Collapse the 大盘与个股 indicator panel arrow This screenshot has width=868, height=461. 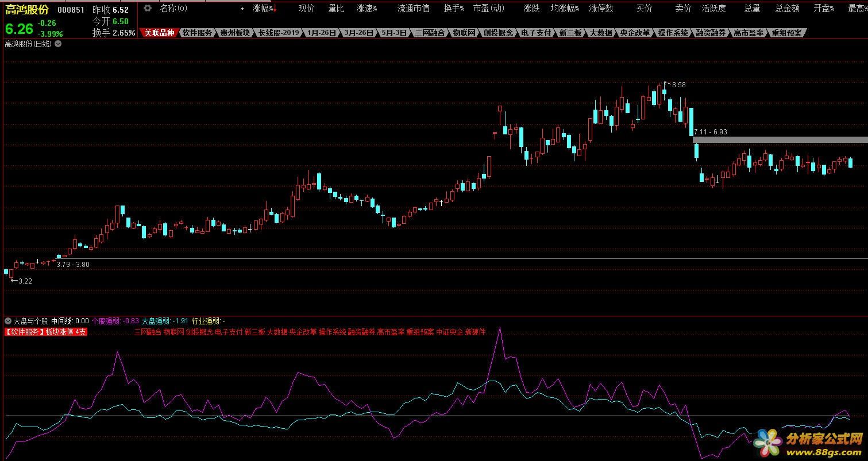tap(8, 321)
